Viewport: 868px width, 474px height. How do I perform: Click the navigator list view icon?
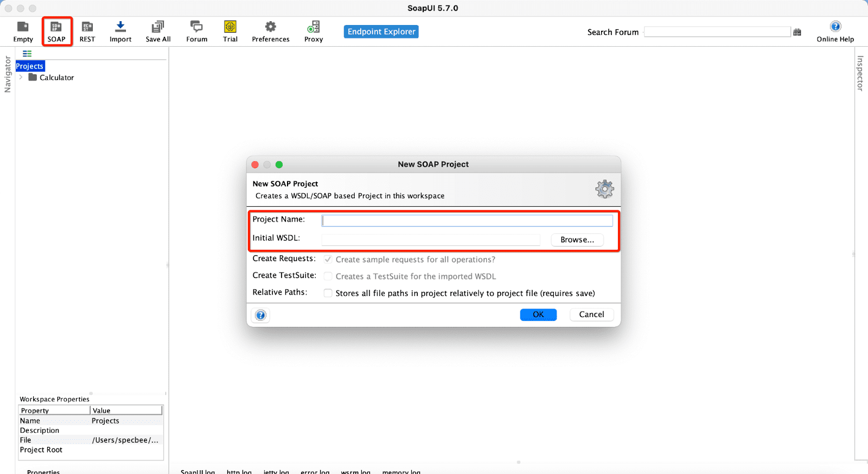click(27, 53)
